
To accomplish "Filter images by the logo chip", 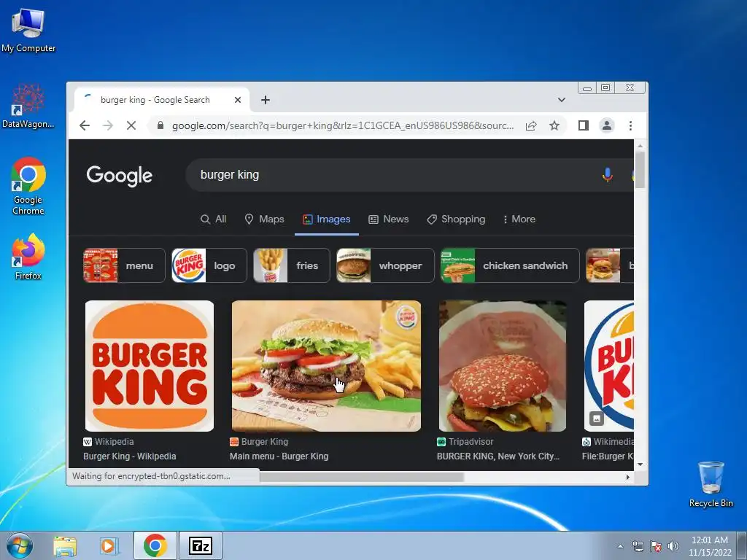I will [x=209, y=265].
